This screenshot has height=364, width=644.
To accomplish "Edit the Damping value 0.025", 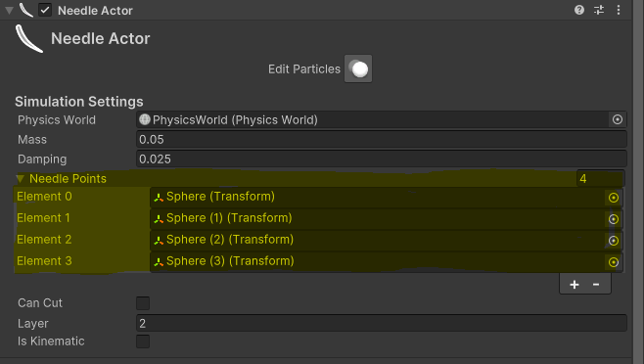I will [381, 159].
